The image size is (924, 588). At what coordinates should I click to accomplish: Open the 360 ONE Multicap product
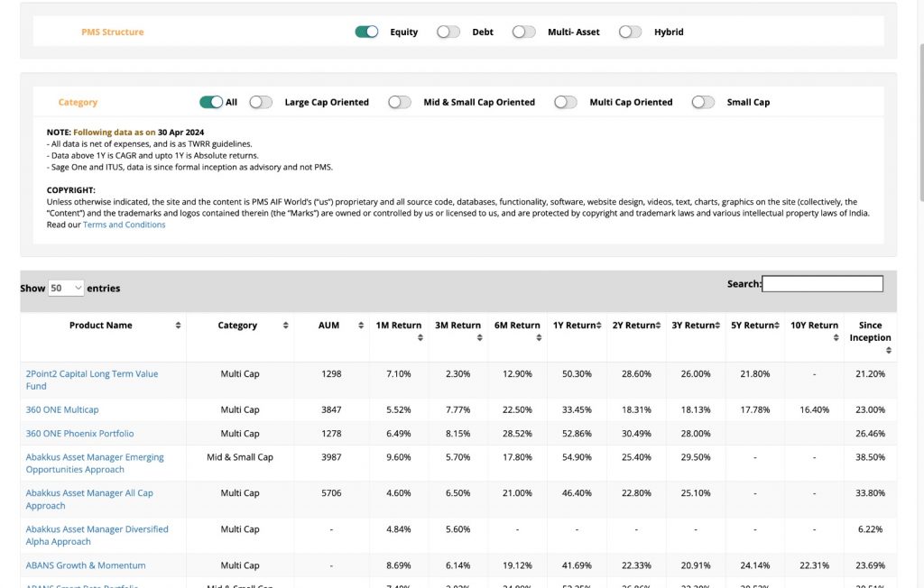click(x=62, y=409)
